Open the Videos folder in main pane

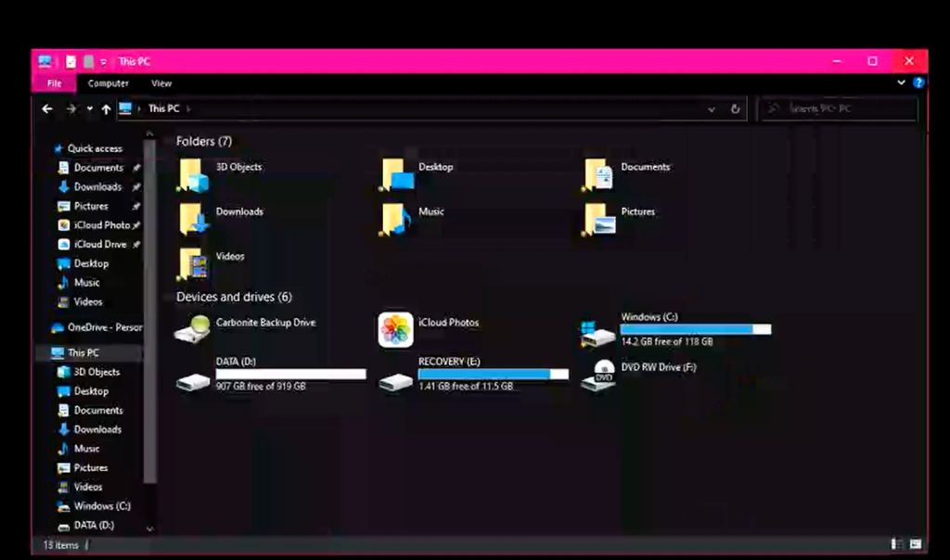tap(192, 263)
